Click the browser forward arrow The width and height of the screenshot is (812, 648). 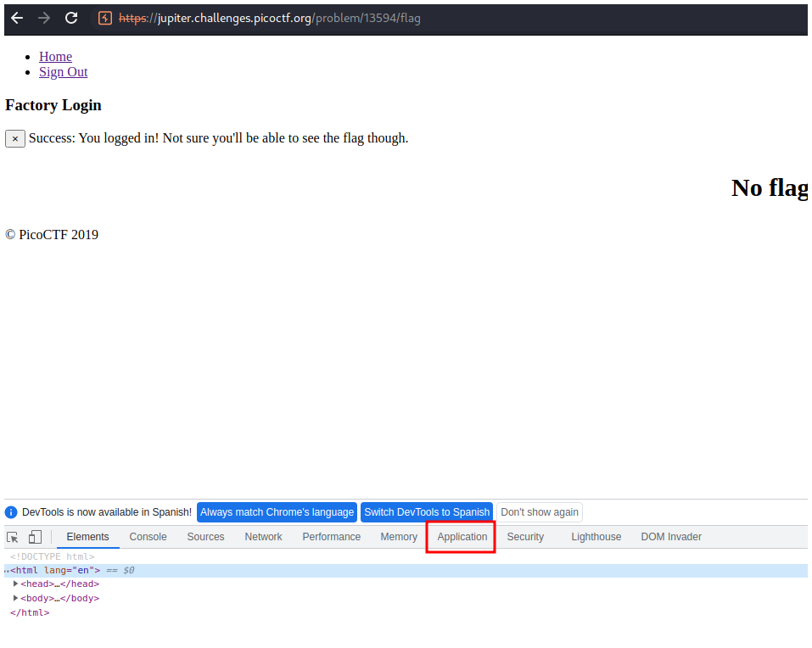[x=44, y=18]
